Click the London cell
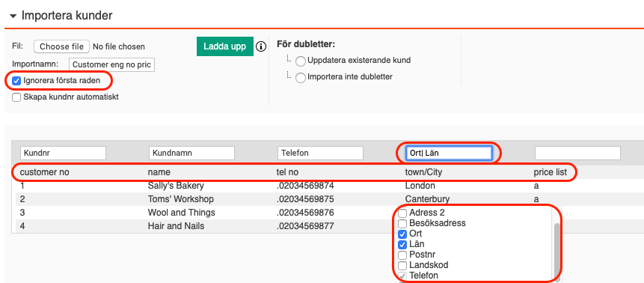Viewport: 644px width, 283px height. tap(420, 186)
